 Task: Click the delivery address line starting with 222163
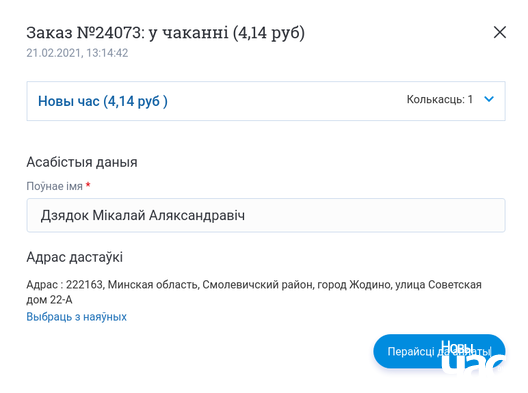tap(254, 285)
